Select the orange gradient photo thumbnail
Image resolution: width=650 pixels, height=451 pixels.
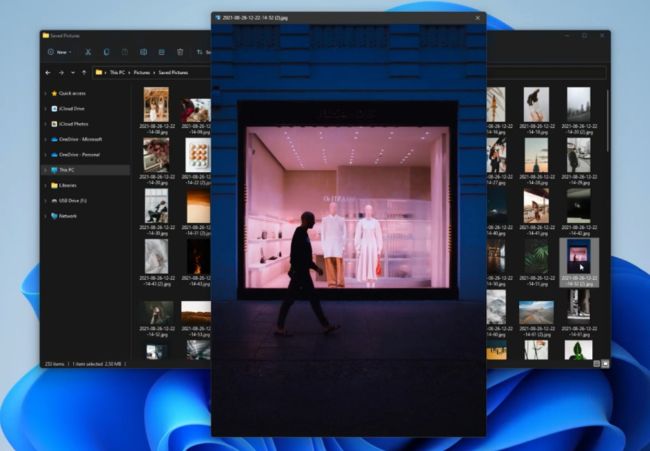[x=198, y=206]
